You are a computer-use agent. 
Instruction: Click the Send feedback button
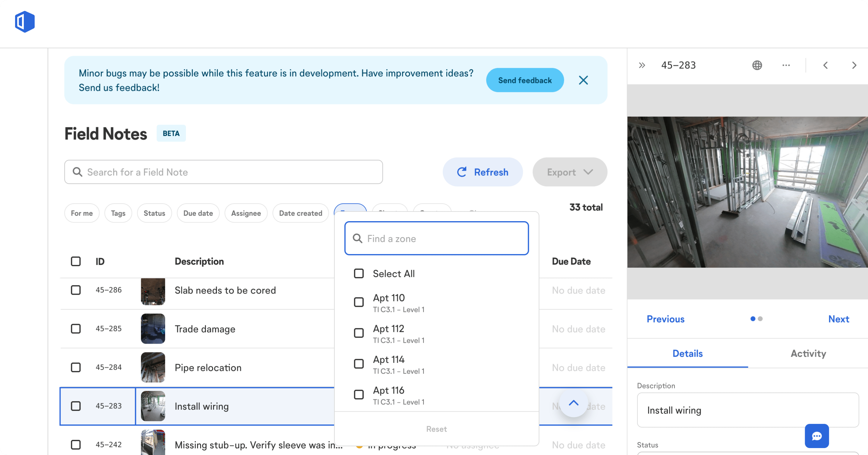[x=525, y=80]
